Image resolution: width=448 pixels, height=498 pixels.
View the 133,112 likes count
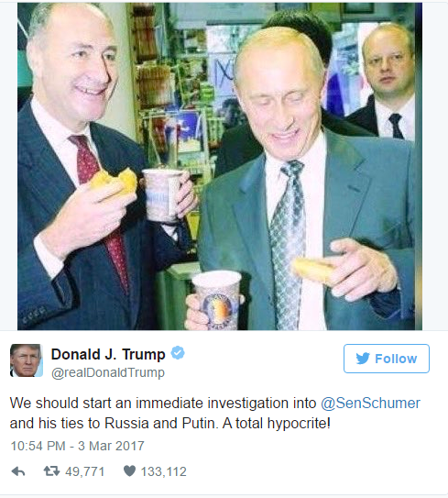coord(163,471)
